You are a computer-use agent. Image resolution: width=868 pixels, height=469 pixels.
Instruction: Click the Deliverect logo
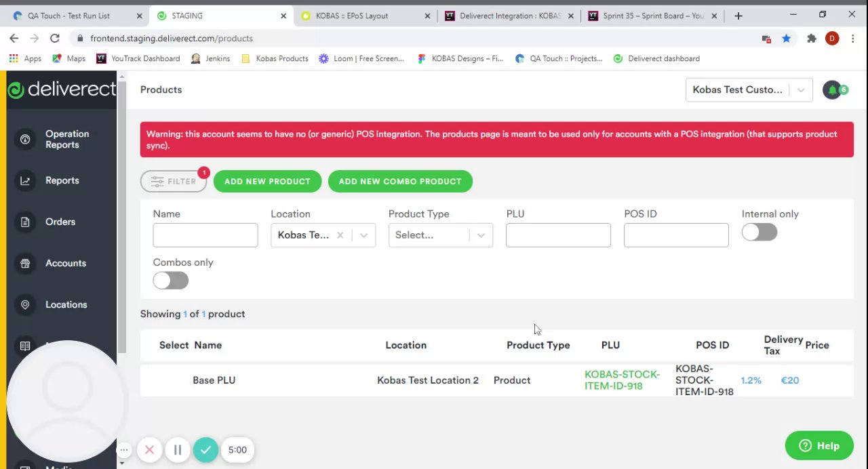62,89
